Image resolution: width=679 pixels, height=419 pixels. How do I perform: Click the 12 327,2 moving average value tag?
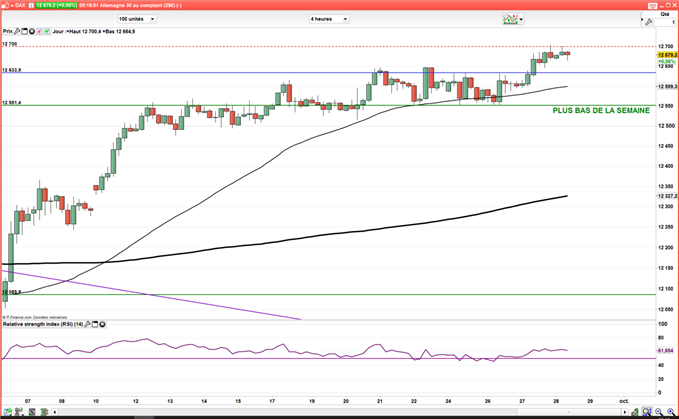pos(667,196)
